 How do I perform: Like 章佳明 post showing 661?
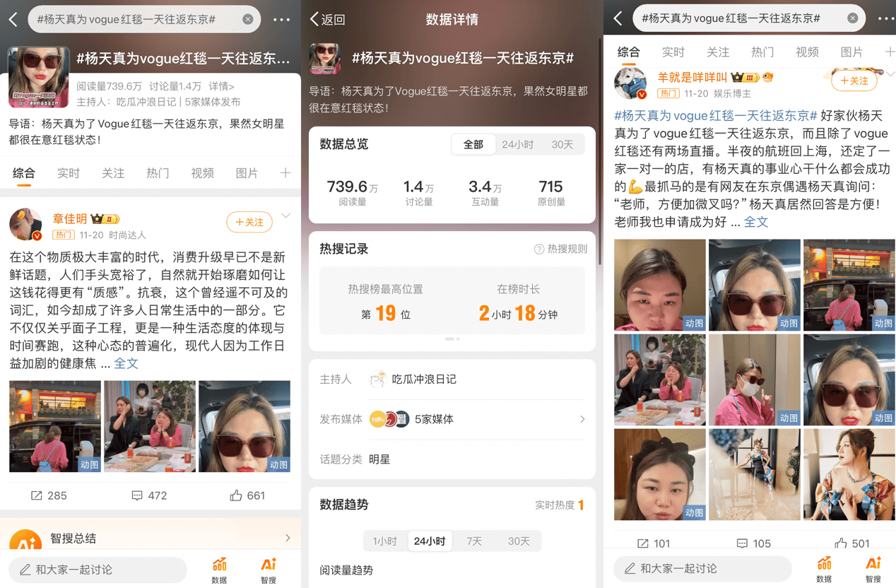tap(247, 495)
